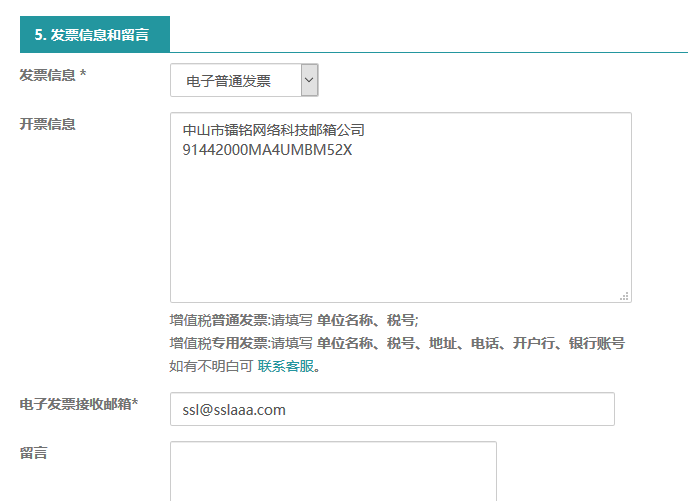Click the 电子发票接收邮箱* label
688x501 pixels.
[79, 404]
